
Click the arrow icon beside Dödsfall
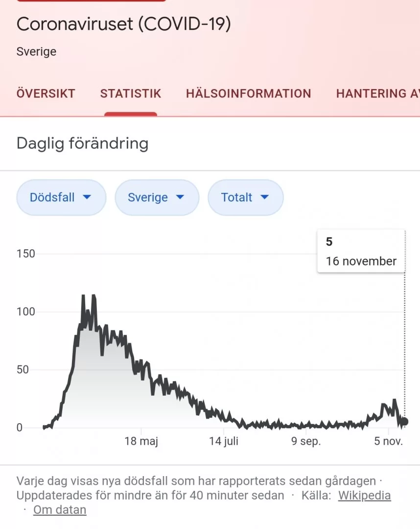(x=87, y=197)
